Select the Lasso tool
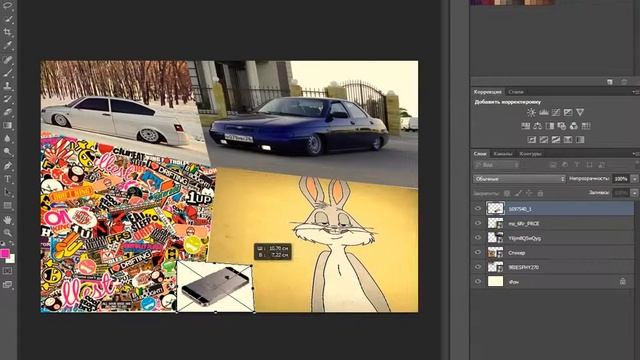640x360 pixels. [x=7, y=6]
